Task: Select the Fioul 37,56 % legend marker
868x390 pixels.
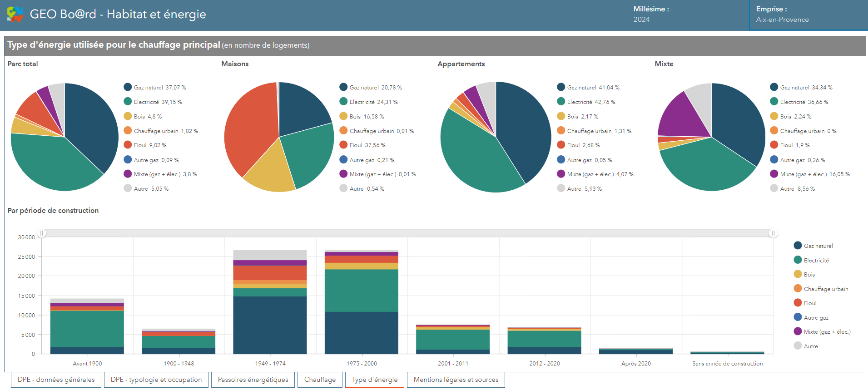Action: tap(343, 145)
